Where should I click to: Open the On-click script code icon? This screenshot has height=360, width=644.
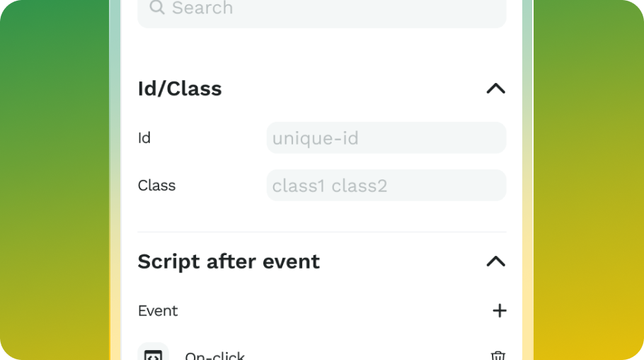pyautogui.click(x=153, y=352)
